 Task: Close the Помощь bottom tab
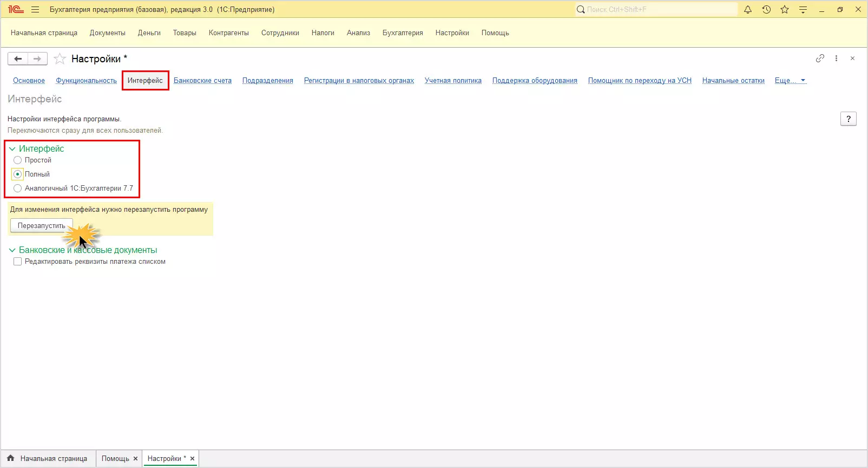(135, 458)
